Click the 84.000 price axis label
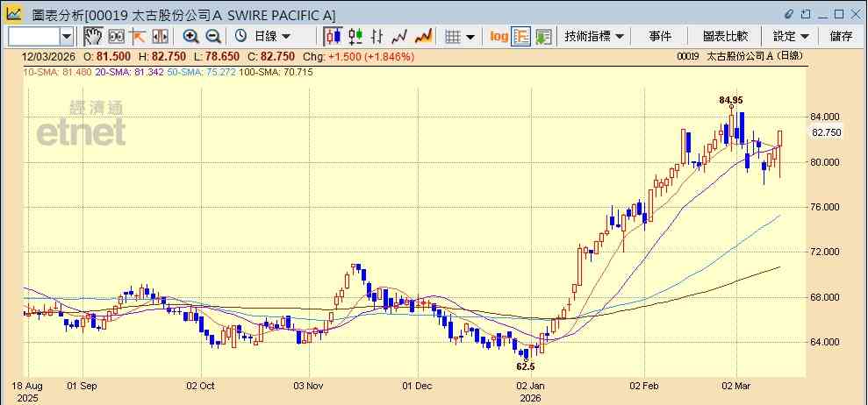Image resolution: width=868 pixels, height=405 pixels. 827,117
